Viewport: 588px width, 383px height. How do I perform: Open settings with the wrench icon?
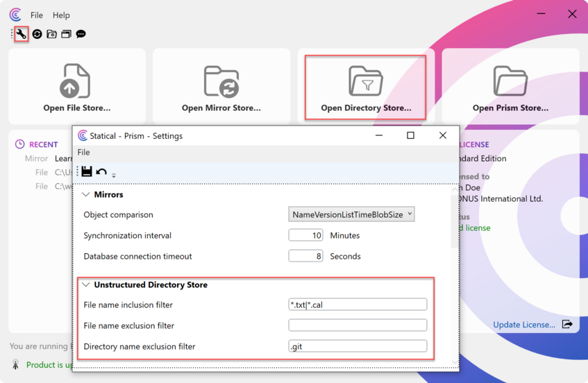pos(22,34)
